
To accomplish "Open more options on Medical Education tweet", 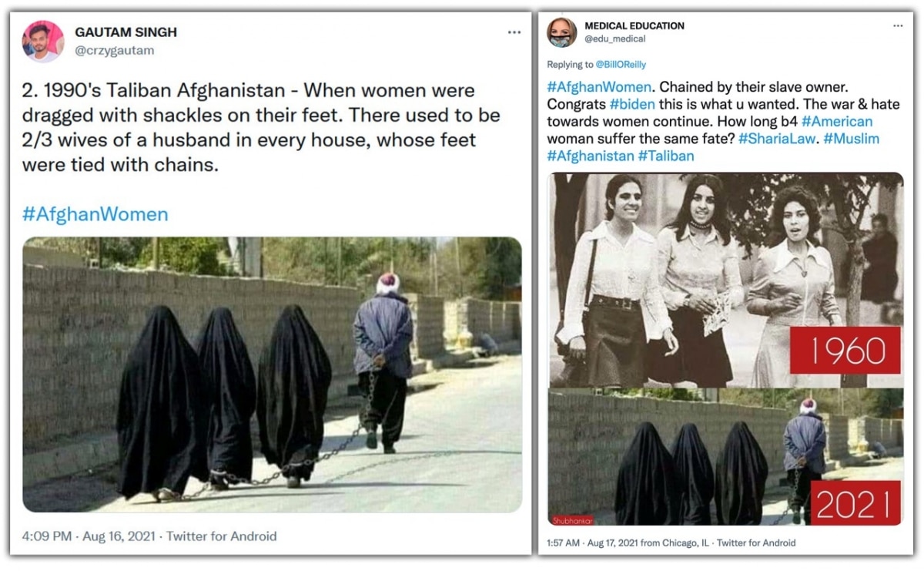I will click(898, 25).
